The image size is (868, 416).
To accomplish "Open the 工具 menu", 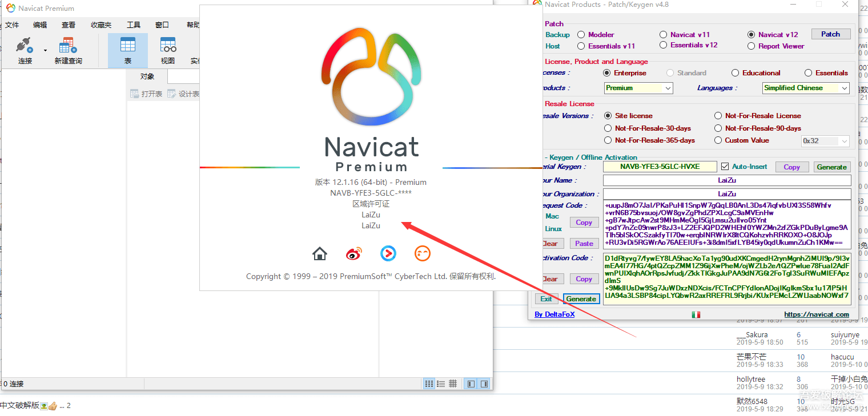I will [x=134, y=25].
